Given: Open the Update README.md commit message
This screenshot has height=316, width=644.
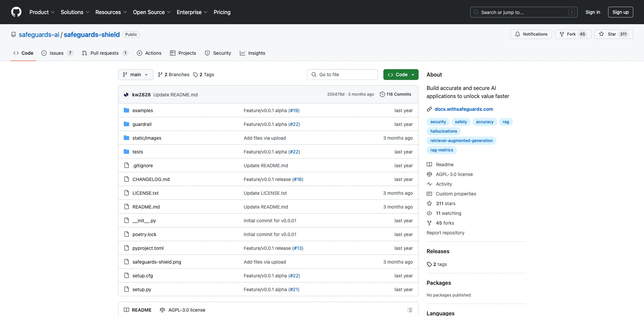Looking at the screenshot, I should point(175,95).
